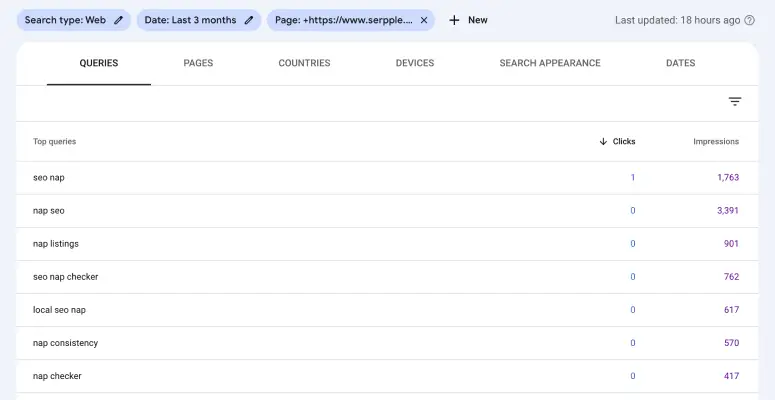This screenshot has width=775, height=400.
Task: Click the Date: Last 3 months chip
Action: [x=199, y=20]
